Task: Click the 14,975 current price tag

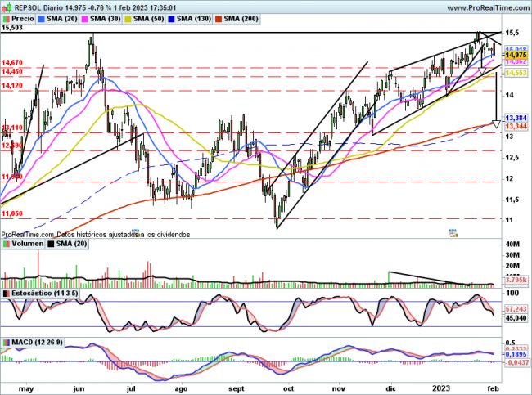Action: [516, 55]
